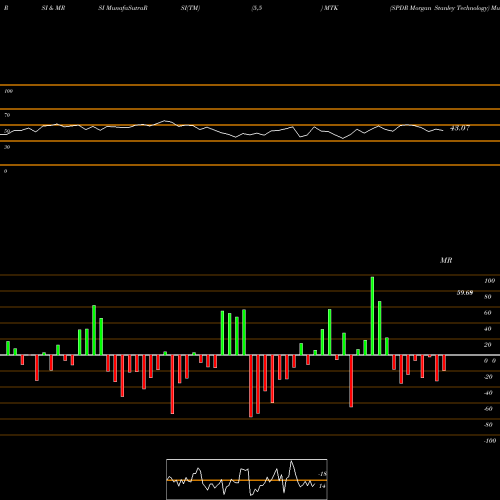Click the 70 level label in RSI panel
This screenshot has height=500, width=500.
click(x=7, y=115)
